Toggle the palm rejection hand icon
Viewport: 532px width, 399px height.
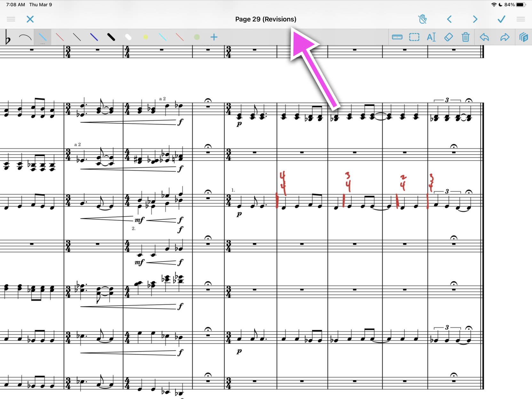[422, 19]
